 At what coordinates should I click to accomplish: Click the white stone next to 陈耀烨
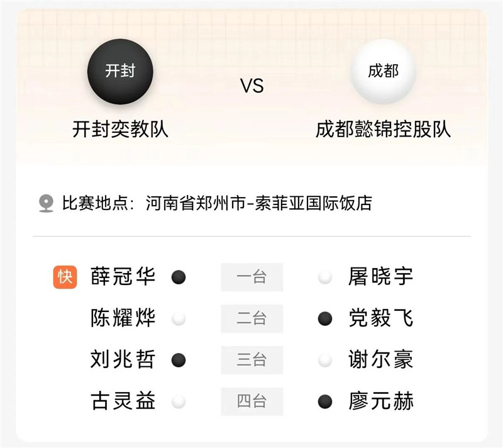point(179,318)
